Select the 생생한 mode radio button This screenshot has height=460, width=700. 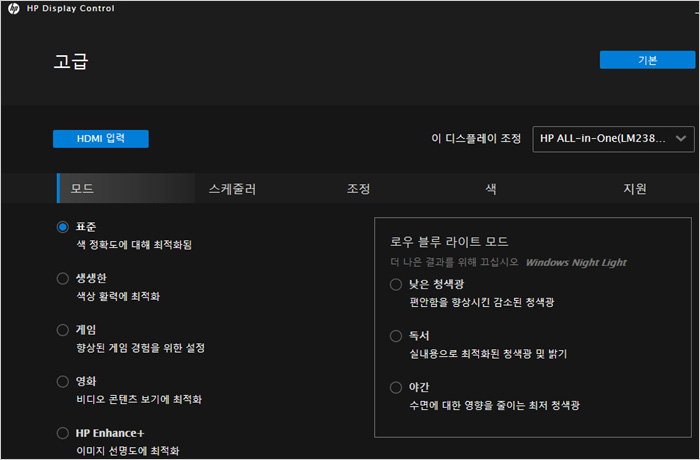point(62,278)
